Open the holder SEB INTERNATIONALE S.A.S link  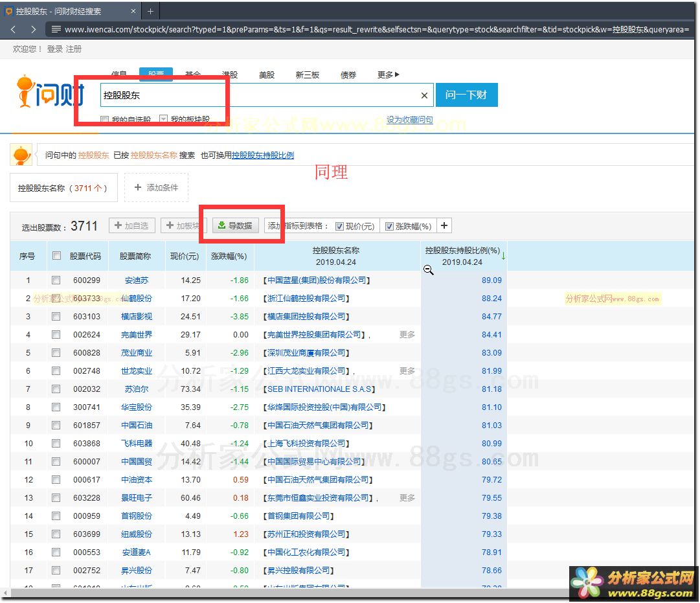[319, 389]
